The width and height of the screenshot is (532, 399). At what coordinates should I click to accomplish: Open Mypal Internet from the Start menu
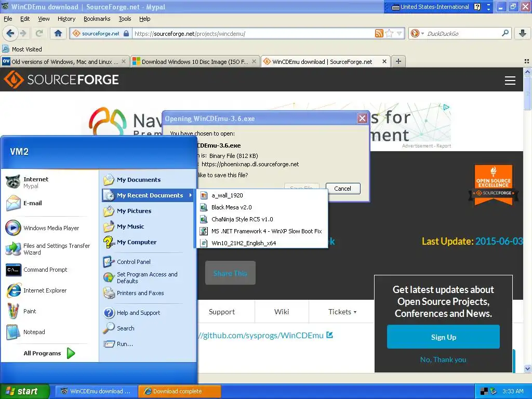(49, 182)
